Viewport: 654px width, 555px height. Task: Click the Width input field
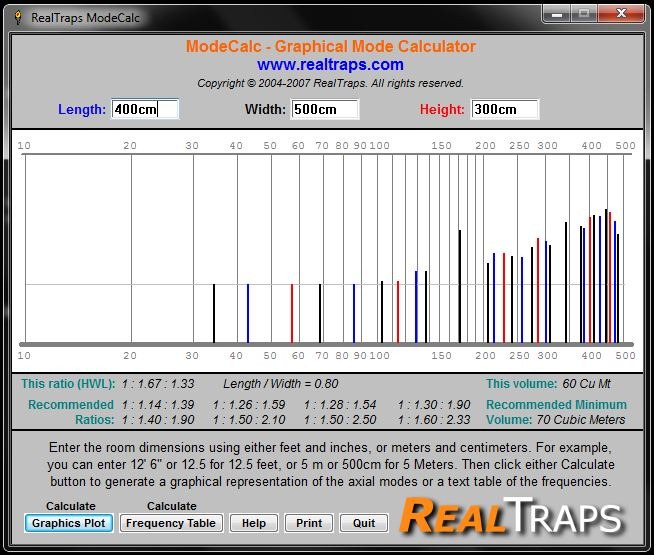point(325,109)
